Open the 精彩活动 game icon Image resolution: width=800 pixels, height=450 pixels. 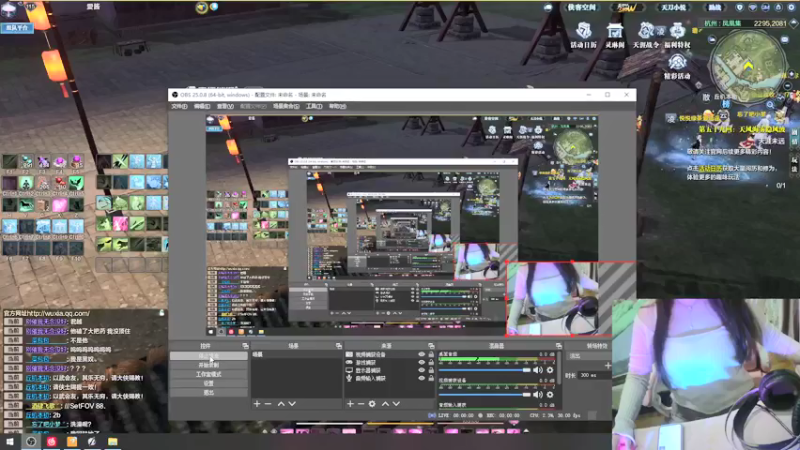click(x=677, y=67)
